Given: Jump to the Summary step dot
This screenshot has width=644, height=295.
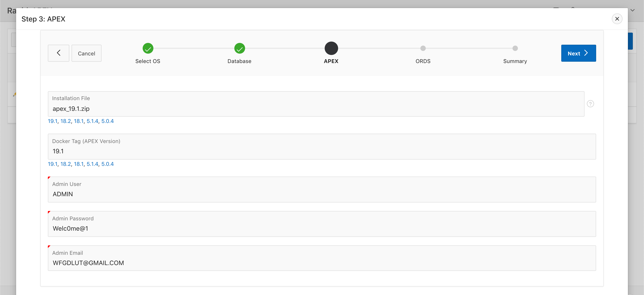Looking at the screenshot, I should coord(515,48).
